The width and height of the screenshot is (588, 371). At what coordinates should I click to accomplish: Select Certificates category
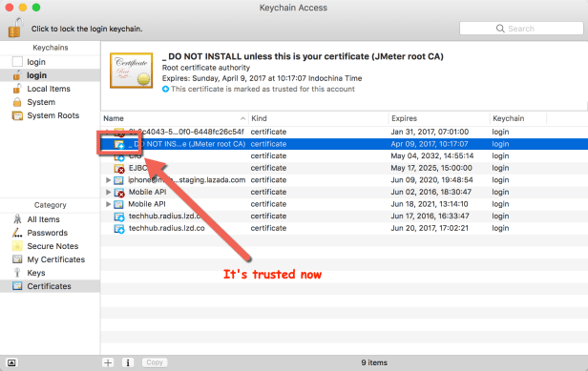(x=50, y=286)
